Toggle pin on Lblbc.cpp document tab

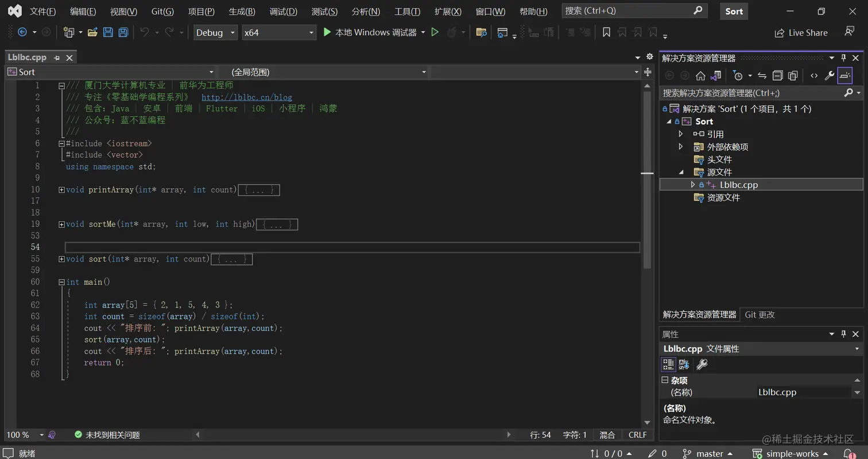tap(57, 57)
